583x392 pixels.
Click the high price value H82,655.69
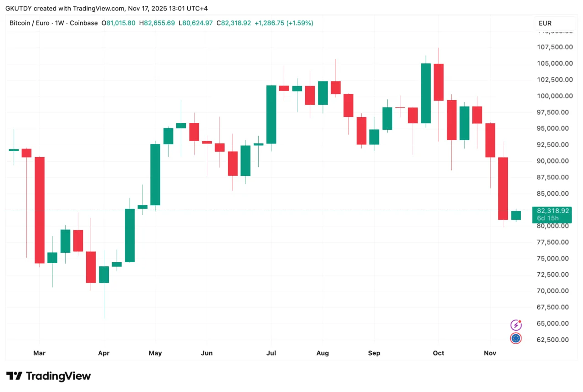point(157,23)
